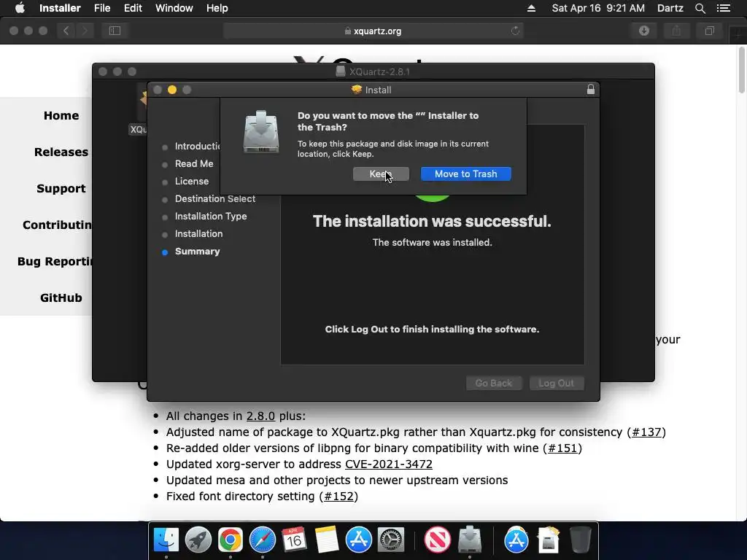Toggle Safari sidebar button

[x=115, y=31]
